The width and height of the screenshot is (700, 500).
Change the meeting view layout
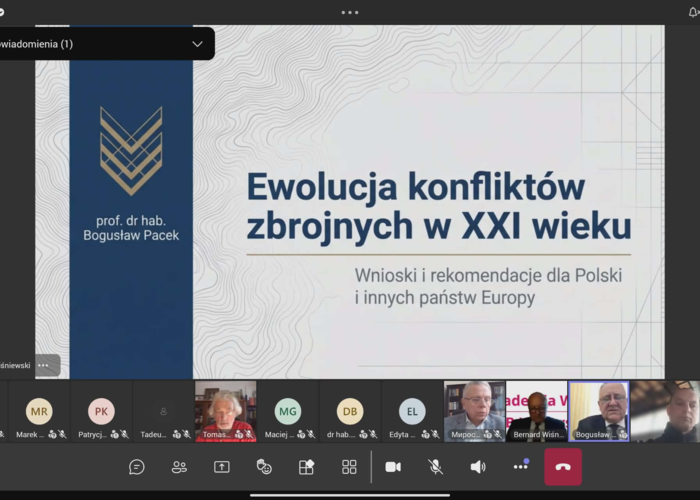[349, 467]
